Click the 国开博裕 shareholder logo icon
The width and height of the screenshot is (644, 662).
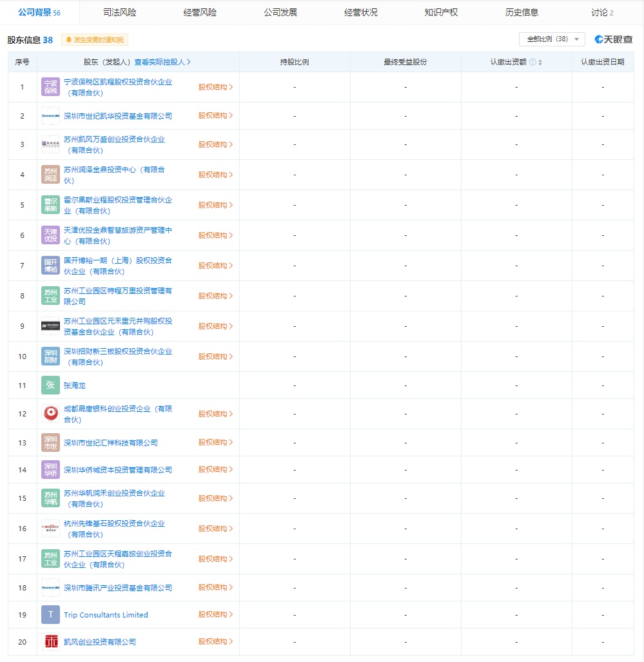coord(50,266)
